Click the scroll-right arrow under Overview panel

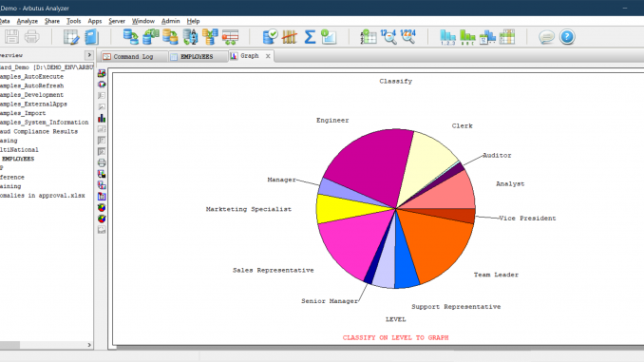point(89,345)
